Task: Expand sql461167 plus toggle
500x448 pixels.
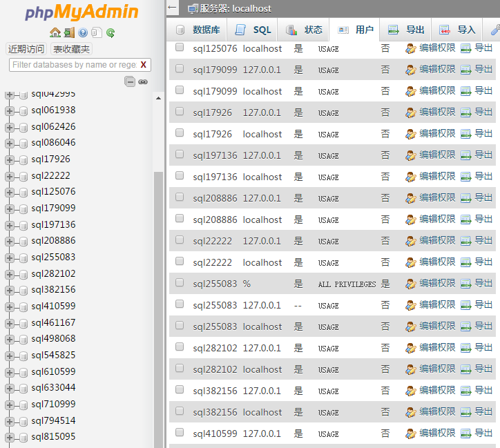Action: (x=9, y=324)
